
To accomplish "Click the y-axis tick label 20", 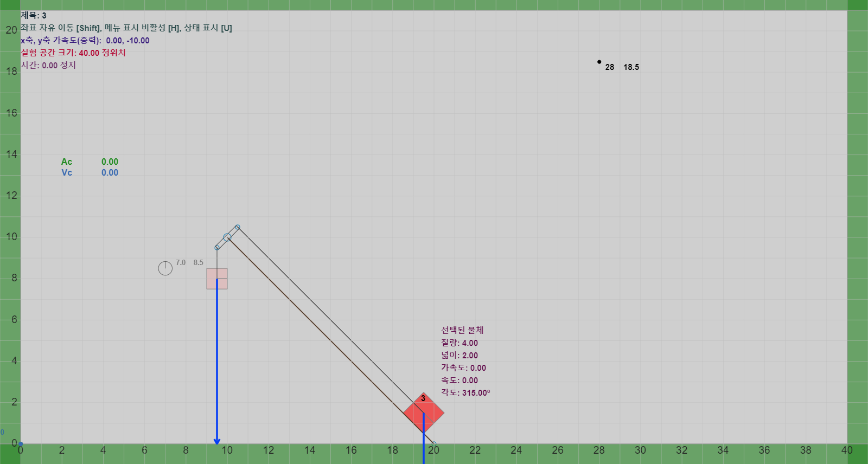I will (11, 30).
